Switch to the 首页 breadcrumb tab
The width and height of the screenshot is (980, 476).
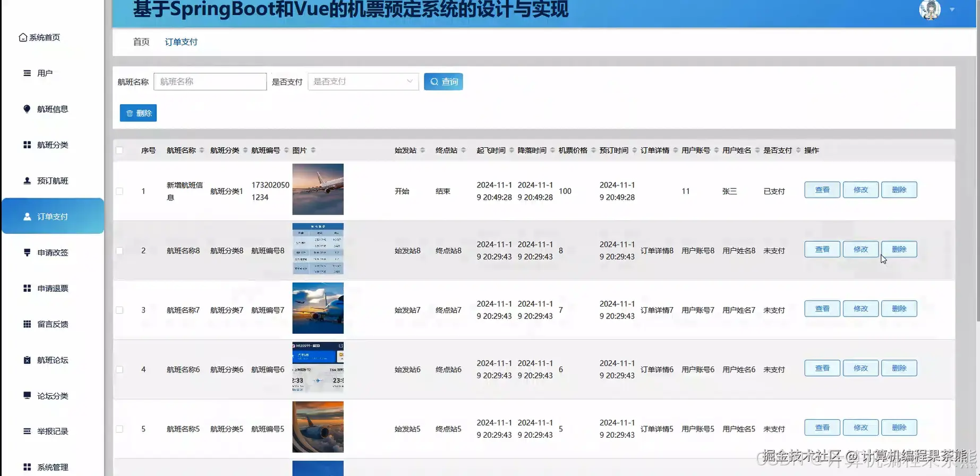141,41
